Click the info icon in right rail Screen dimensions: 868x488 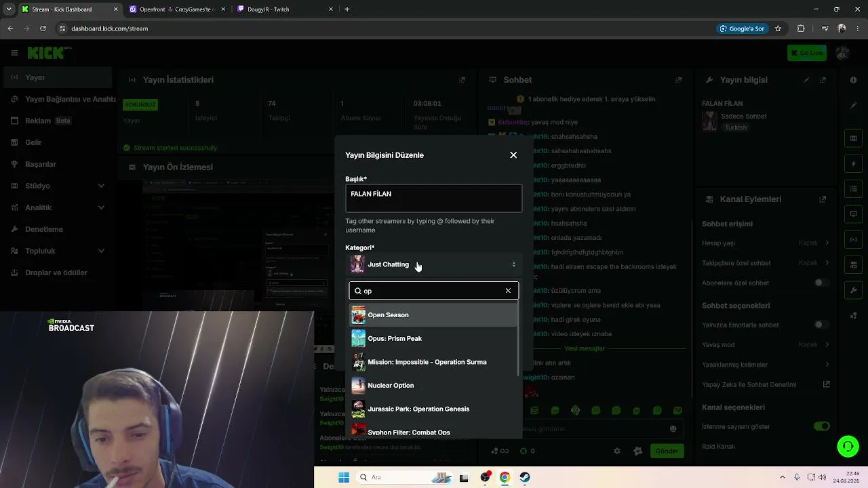click(853, 80)
